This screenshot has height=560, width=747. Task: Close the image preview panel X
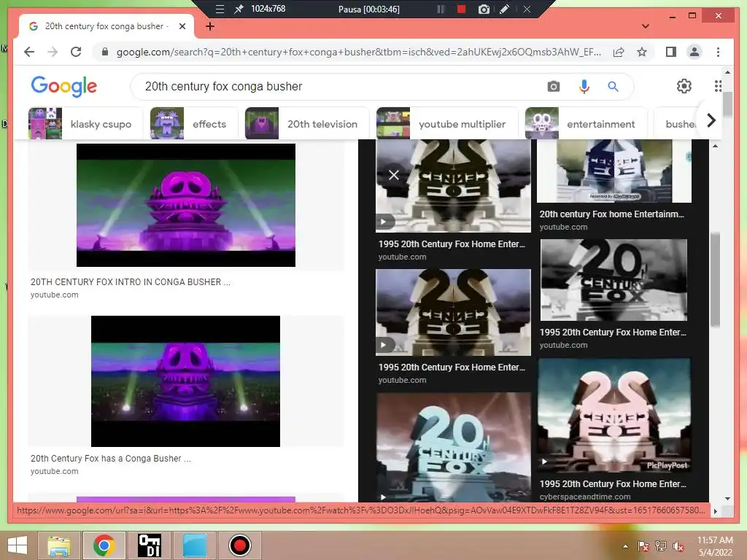point(393,175)
